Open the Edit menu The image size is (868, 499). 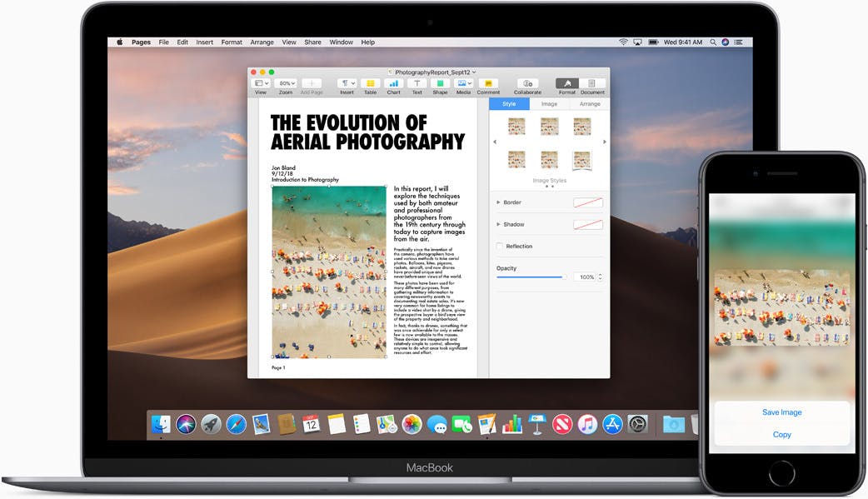[x=182, y=42]
